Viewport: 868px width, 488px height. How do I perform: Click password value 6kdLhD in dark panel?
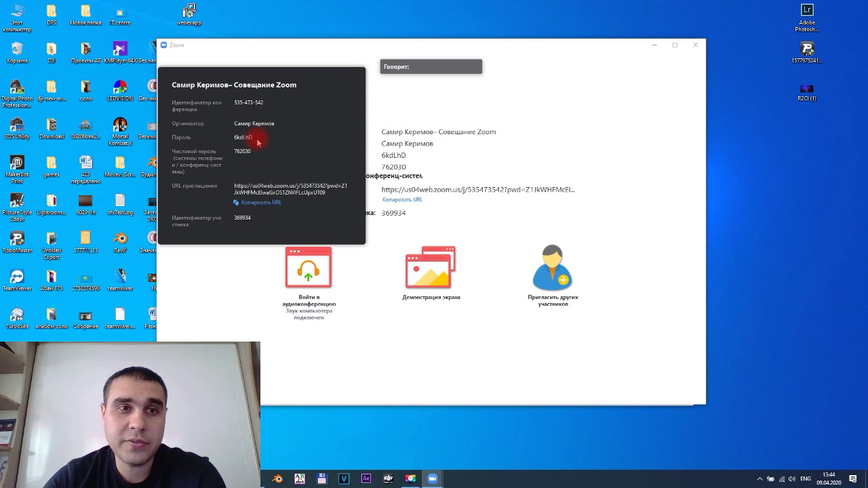click(243, 138)
